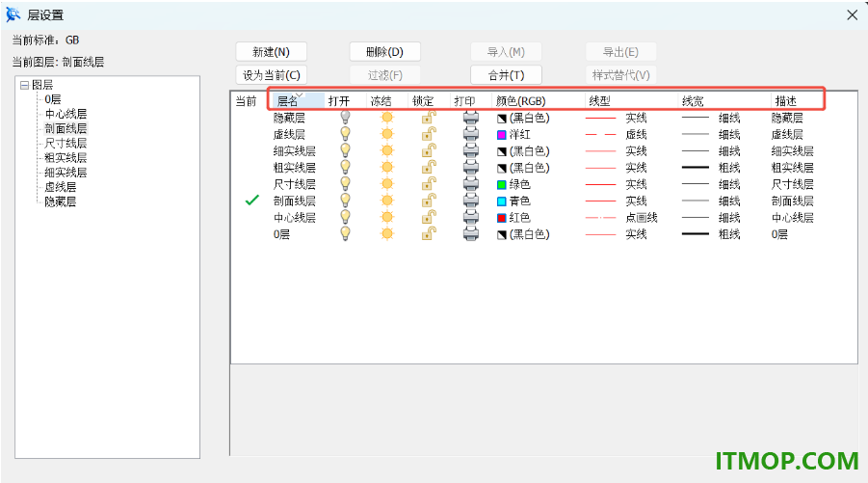Toggle printer icon for 细实线层 row

471,150
